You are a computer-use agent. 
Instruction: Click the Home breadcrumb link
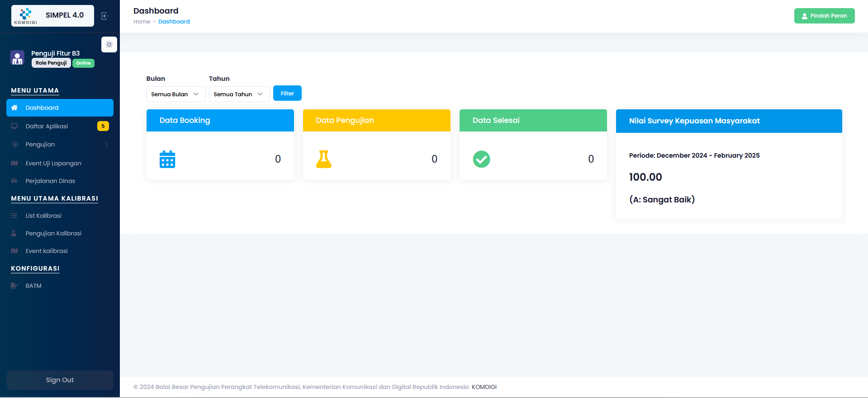pos(142,22)
